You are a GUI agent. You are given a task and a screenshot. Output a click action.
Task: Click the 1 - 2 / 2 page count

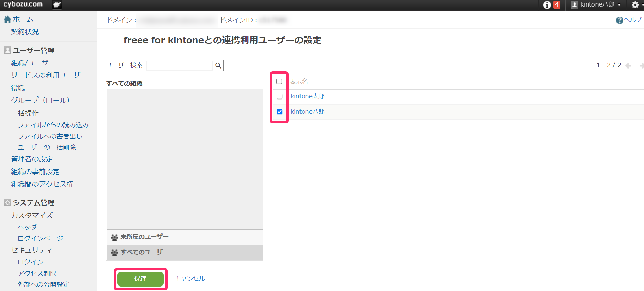[x=609, y=65]
